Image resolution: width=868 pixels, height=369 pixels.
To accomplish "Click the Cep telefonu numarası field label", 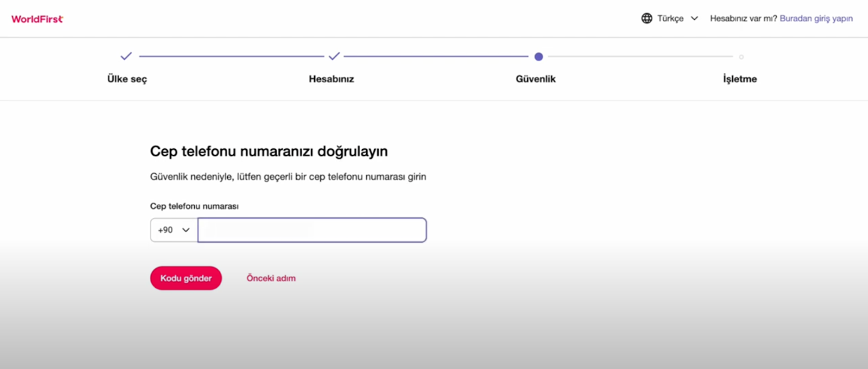I will (194, 206).
